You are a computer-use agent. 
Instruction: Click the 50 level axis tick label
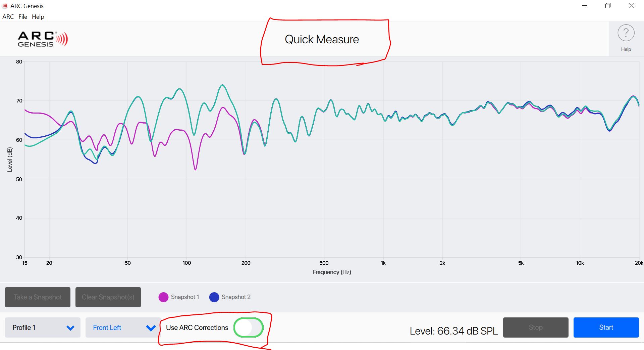(x=19, y=179)
